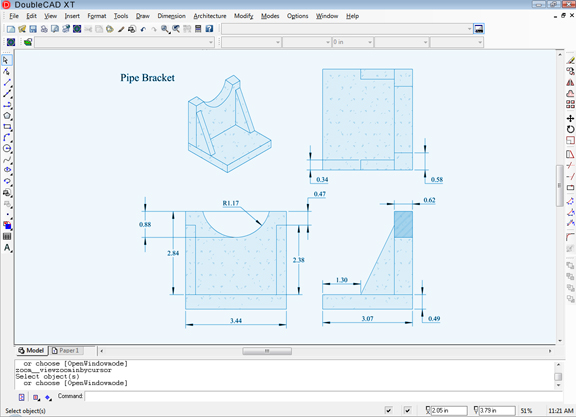The width and height of the screenshot is (576, 417).
Task: Click the 51% zoom level in status bar
Action: (x=526, y=411)
